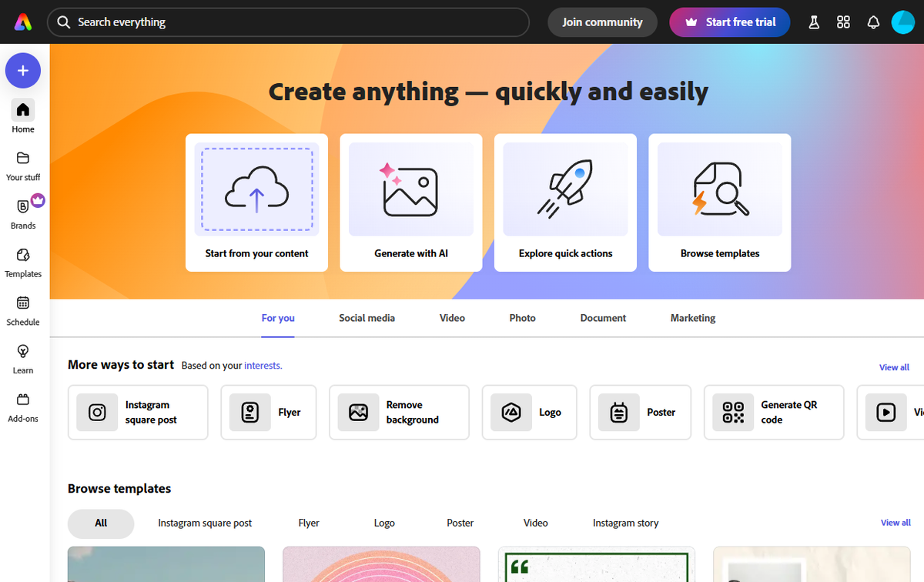Open the green quote template thumbnail

pyautogui.click(x=597, y=564)
